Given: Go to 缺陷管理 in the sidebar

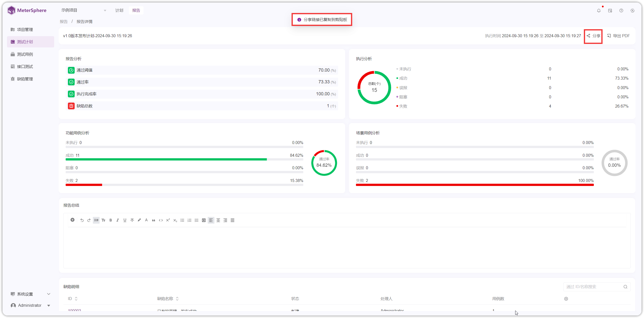Looking at the screenshot, I should click(x=30, y=79).
